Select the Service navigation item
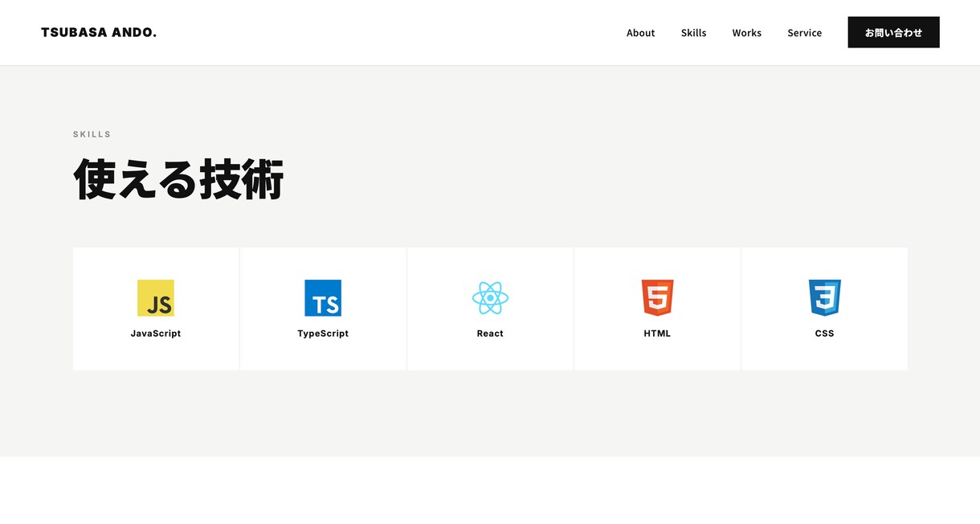The image size is (980, 524). point(804,33)
